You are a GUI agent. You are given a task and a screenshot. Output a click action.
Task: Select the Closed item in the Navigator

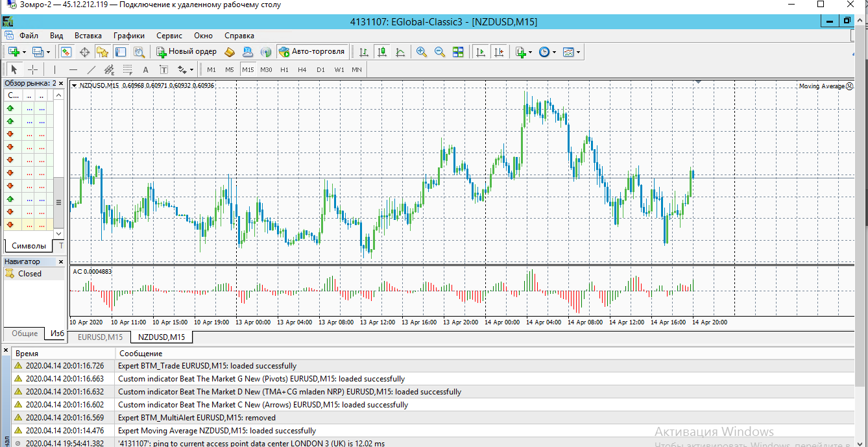(x=30, y=274)
